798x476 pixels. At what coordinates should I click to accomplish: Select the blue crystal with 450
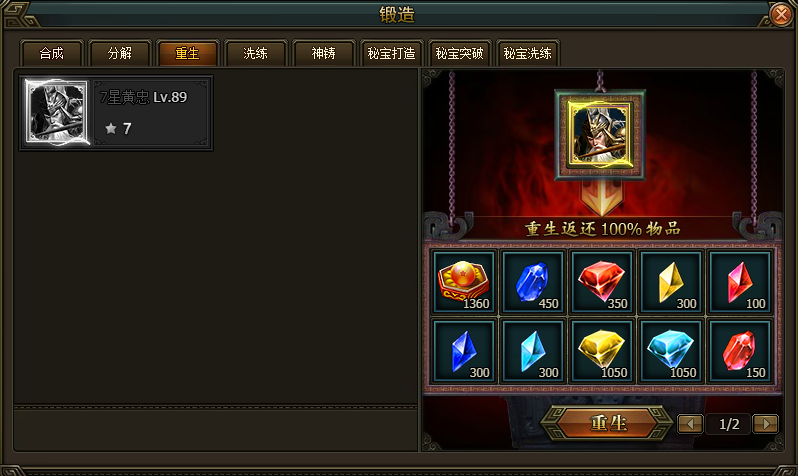(532, 282)
